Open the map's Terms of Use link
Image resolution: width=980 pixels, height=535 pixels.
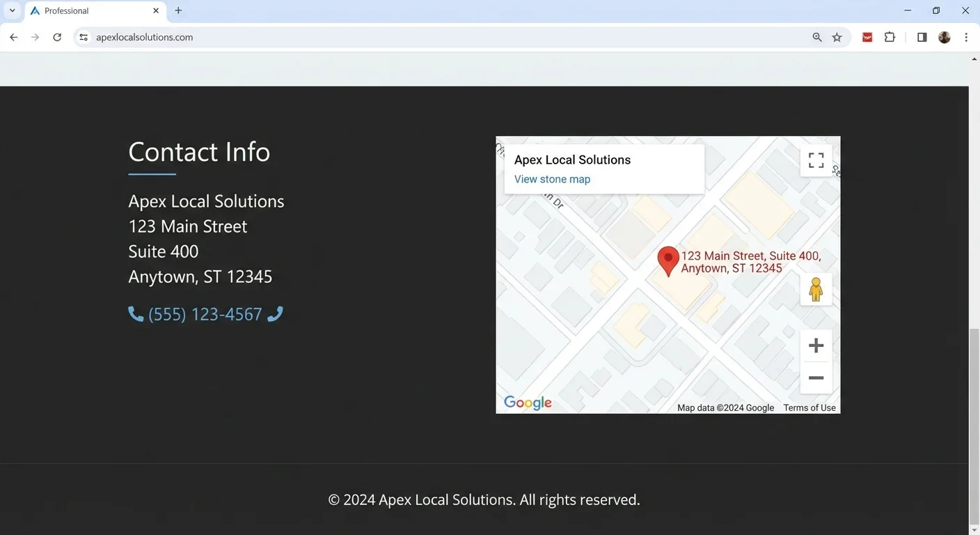pos(809,408)
